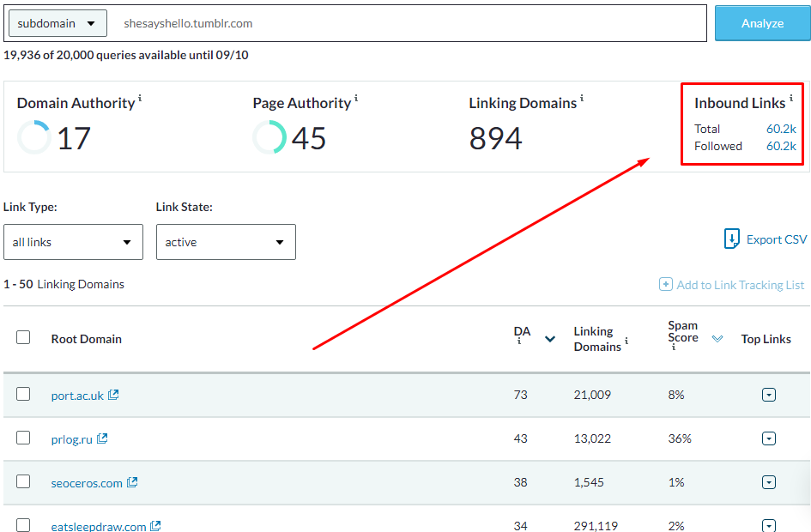
Task: Open the port.ac.uk domain link
Action: [77, 396]
